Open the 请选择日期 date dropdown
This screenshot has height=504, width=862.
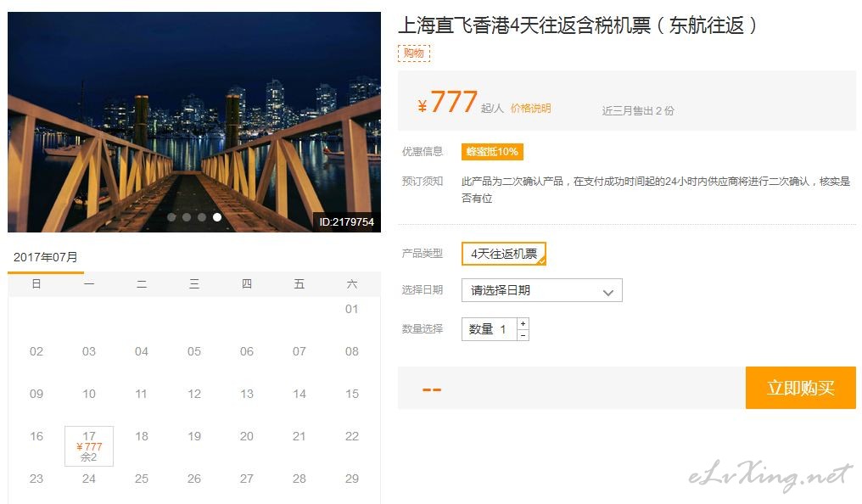coord(541,290)
